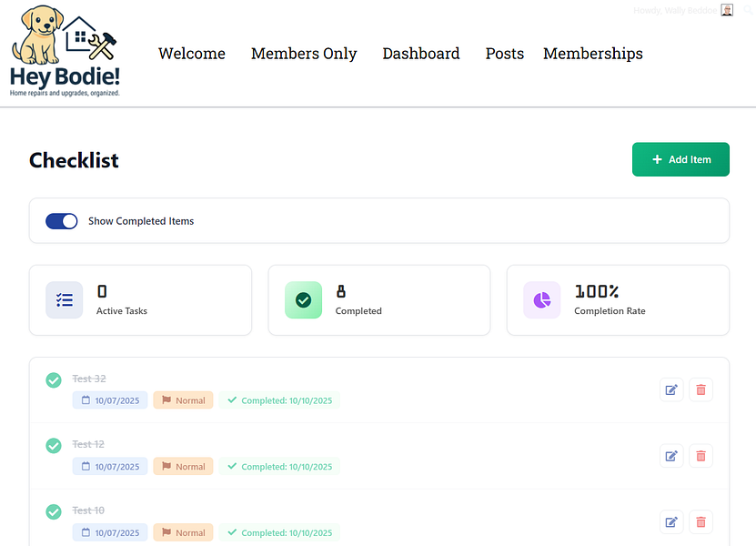Click Test 32 due date 10/07/2025

click(110, 400)
